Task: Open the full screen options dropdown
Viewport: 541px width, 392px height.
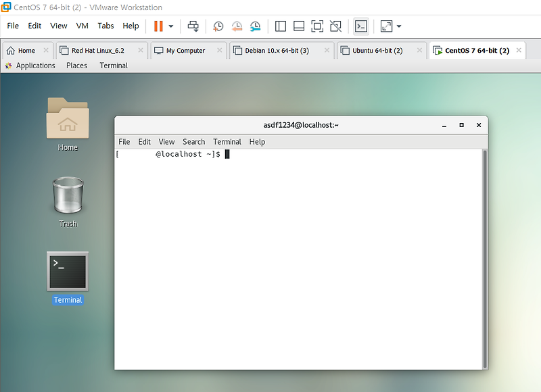Action: click(x=398, y=26)
